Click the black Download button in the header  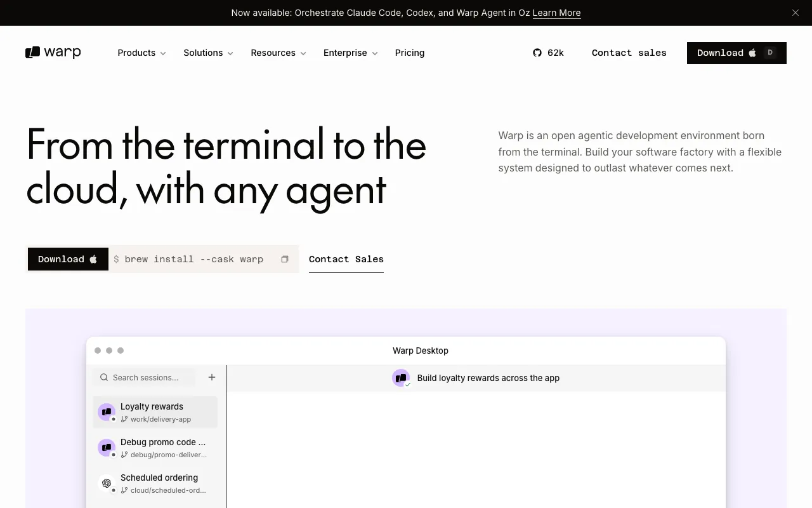click(737, 53)
